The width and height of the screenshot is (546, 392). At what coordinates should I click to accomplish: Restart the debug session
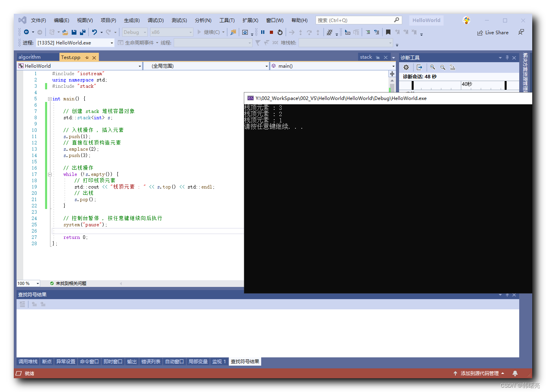pyautogui.click(x=280, y=32)
